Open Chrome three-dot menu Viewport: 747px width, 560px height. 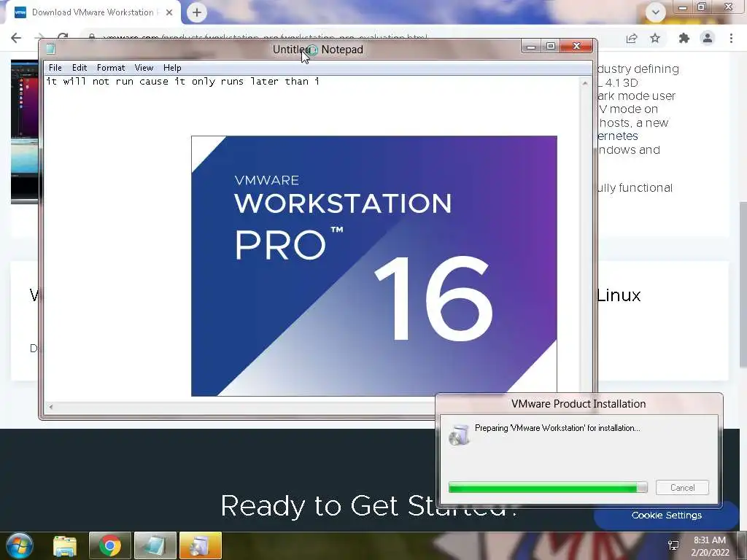(x=731, y=38)
